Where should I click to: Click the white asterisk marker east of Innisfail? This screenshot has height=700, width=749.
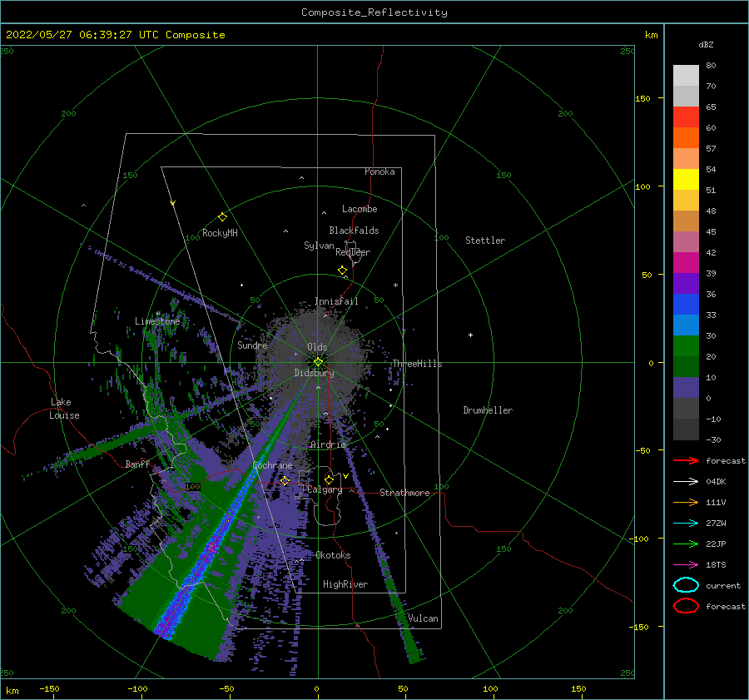[395, 285]
